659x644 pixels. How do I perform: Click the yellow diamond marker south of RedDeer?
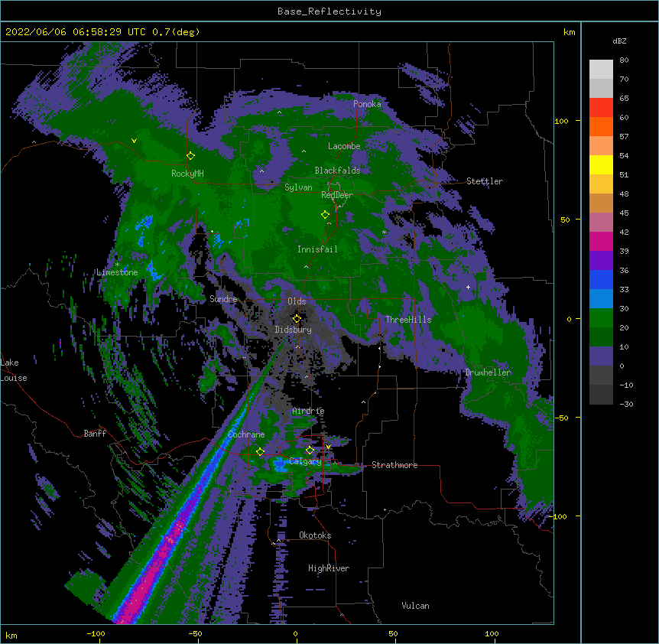tap(326, 215)
